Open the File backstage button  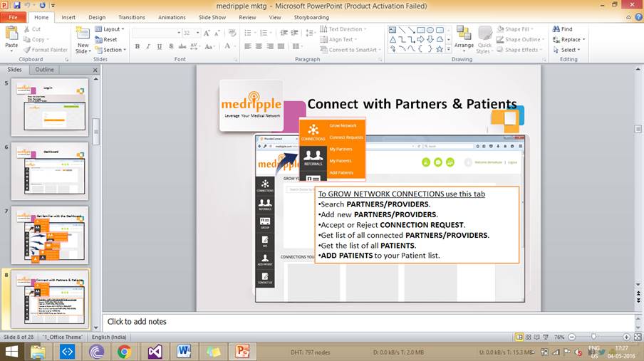pos(13,17)
